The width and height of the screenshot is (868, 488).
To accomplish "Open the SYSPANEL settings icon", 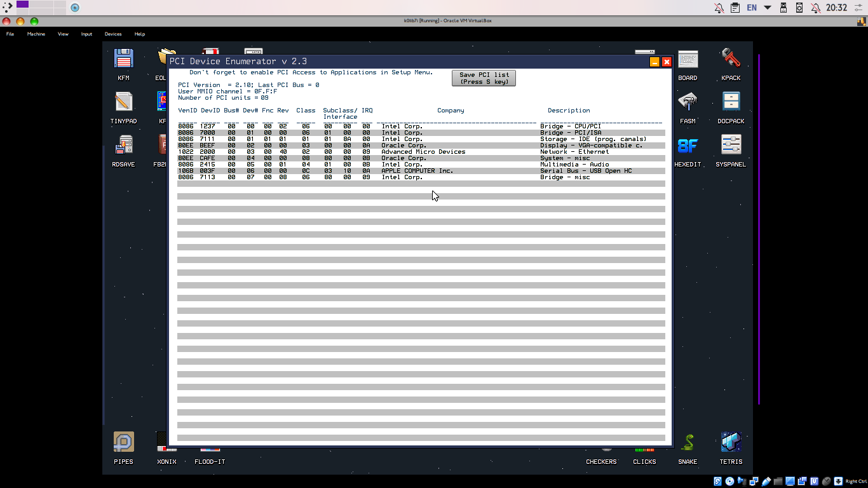I will (x=731, y=150).
